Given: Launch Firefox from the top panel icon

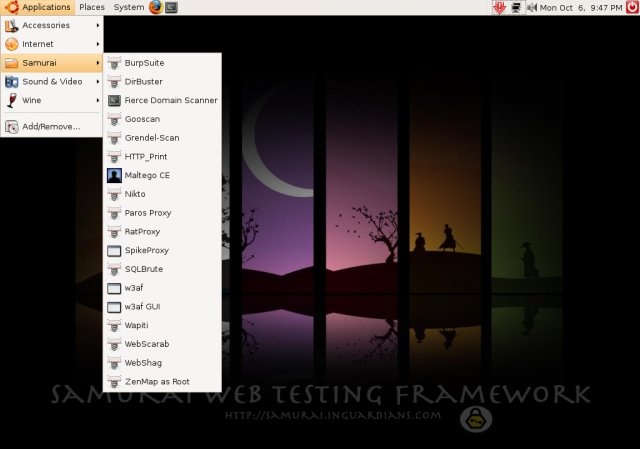Looking at the screenshot, I should (156, 7).
